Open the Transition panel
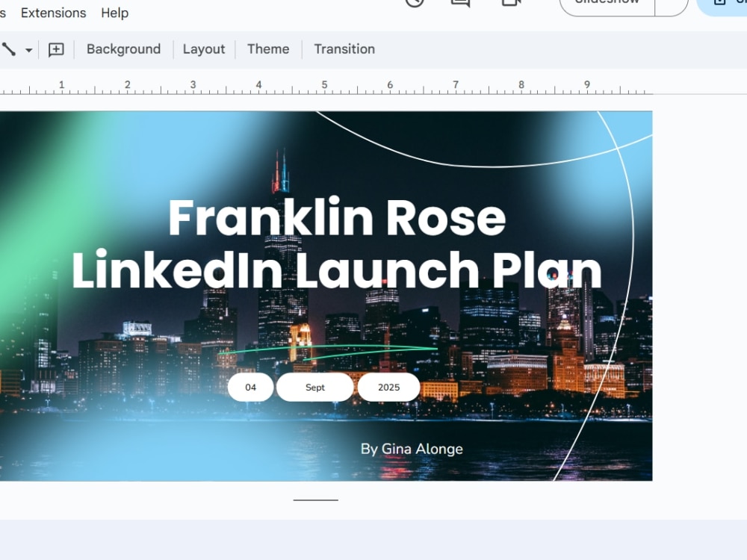The height and width of the screenshot is (560, 747). [344, 49]
